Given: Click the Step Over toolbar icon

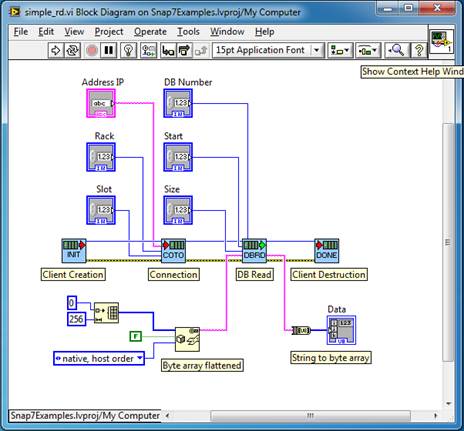Looking at the screenshot, I should [x=184, y=50].
